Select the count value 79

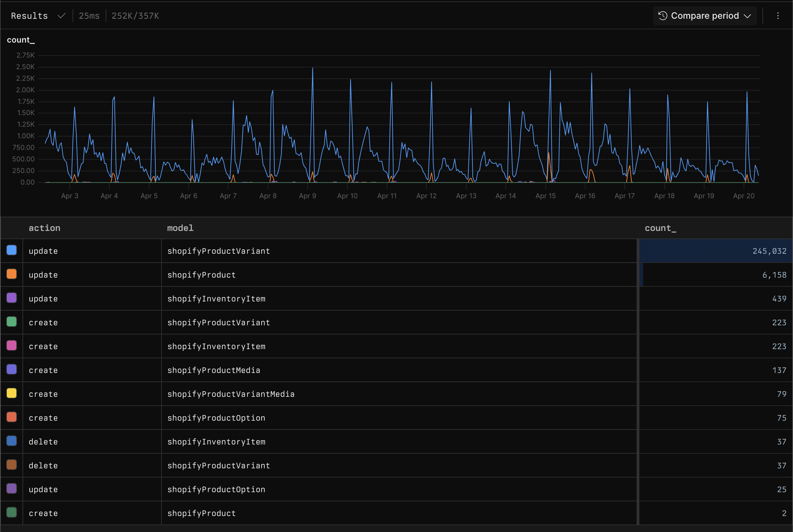tap(782, 394)
